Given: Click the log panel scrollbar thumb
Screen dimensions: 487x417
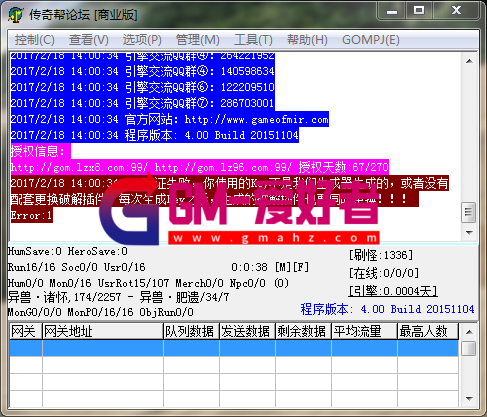Looking at the screenshot, I should 469,212.
